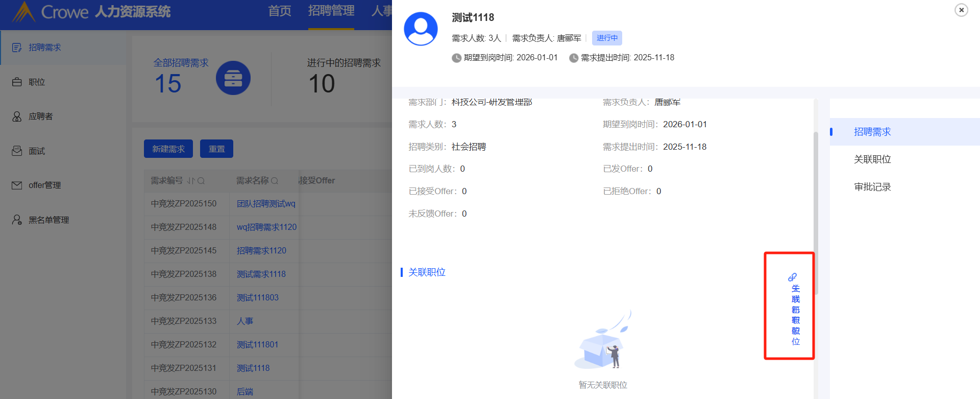The image size is (980, 399).
Task: Click the 应聘者 person sidebar icon
Action: (17, 116)
